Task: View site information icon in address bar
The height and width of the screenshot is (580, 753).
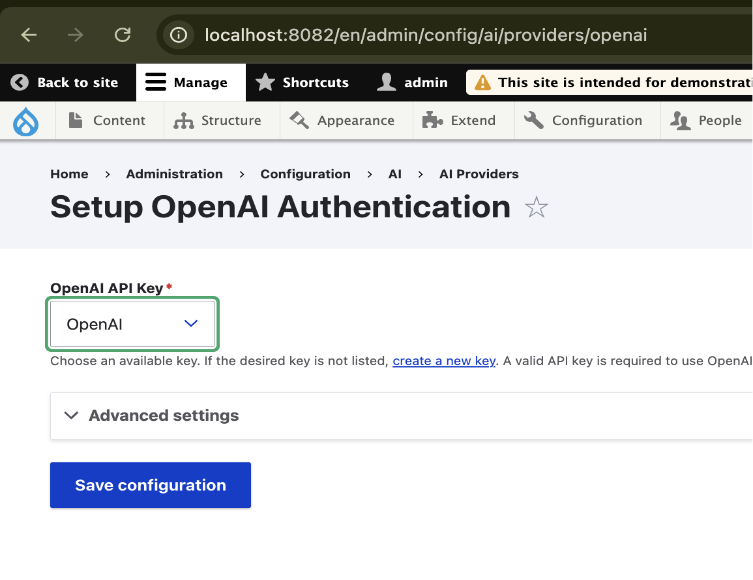Action: point(179,35)
